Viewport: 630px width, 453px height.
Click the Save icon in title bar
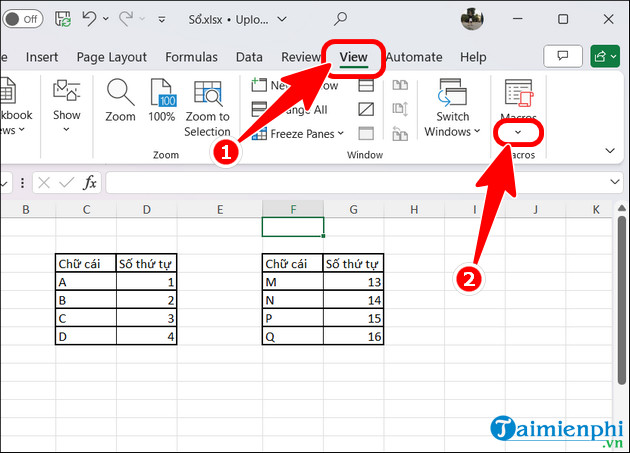coord(63,19)
